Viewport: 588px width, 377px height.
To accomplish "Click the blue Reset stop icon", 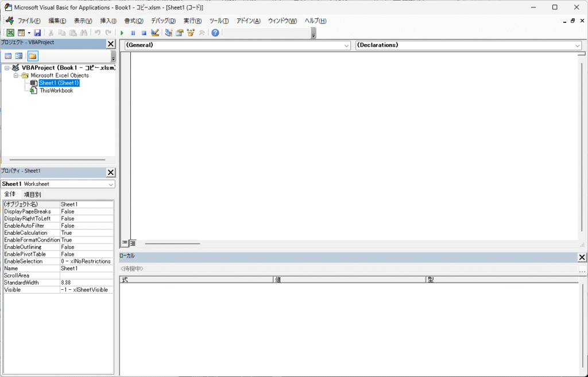I will (144, 33).
